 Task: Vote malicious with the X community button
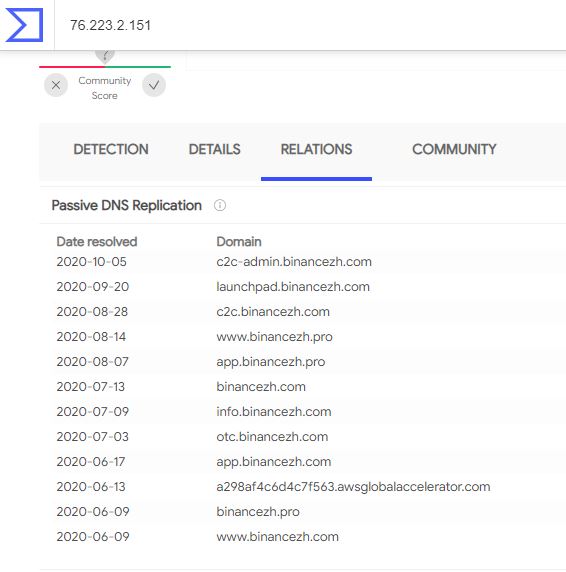[x=56, y=85]
